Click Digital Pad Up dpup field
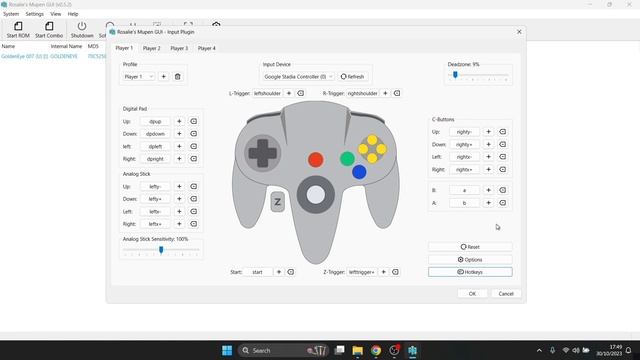 [155, 121]
